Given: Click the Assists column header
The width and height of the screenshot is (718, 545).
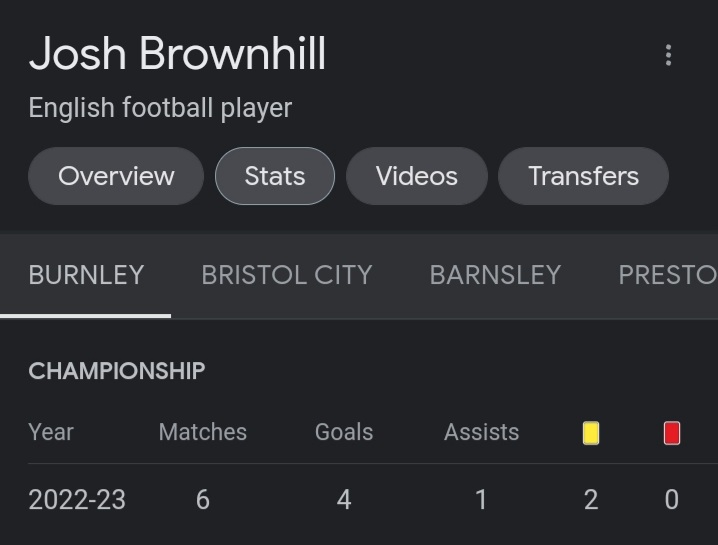Looking at the screenshot, I should click(481, 432).
